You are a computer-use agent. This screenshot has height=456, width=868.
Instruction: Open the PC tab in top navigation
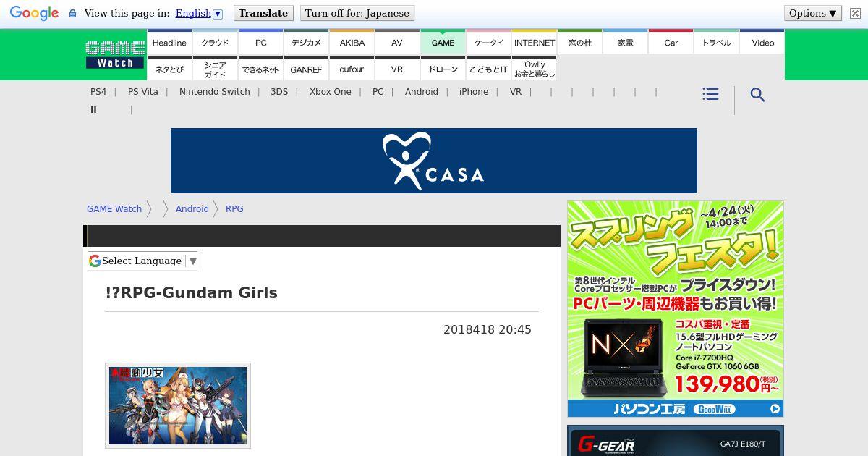pos(261,43)
